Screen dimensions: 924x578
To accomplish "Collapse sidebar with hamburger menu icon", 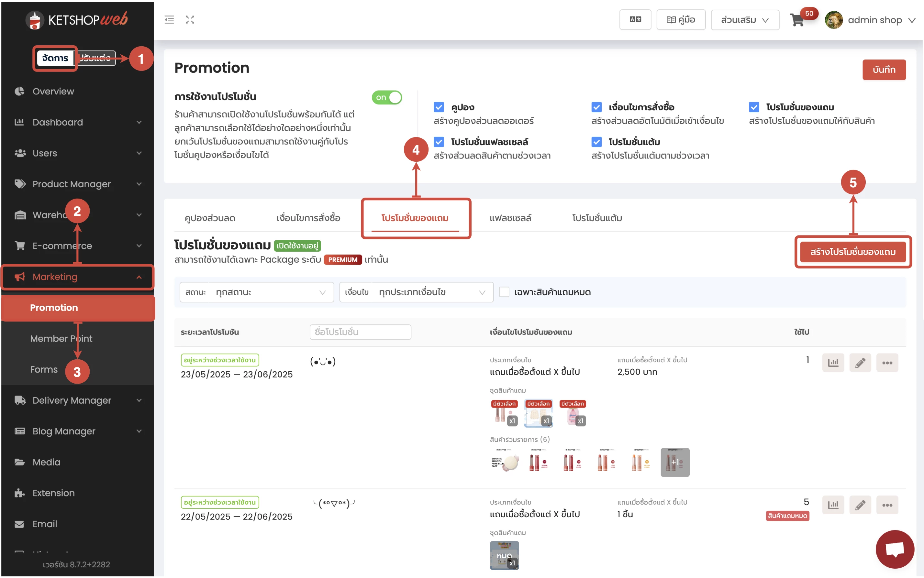I will 169,19.
